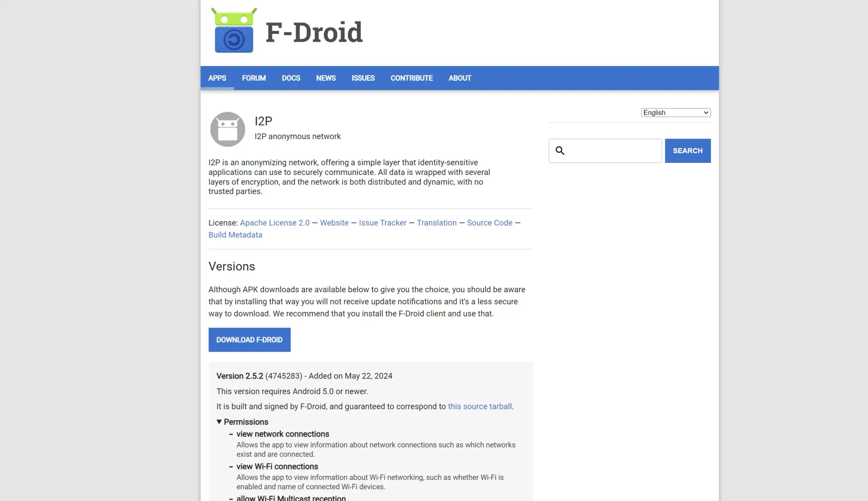The image size is (868, 501).
Task: Click the DOWNLOAD F-DROID button
Action: 249,339
